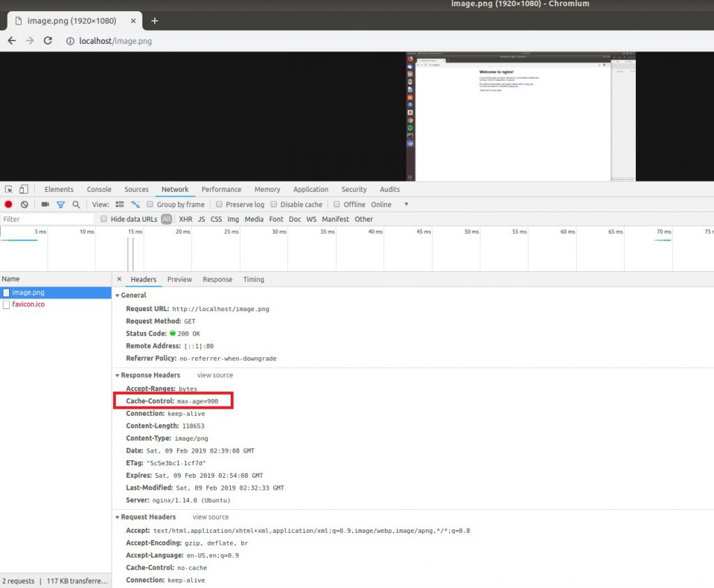Click the network Filter text field
The image size is (714, 588).
pos(47,219)
